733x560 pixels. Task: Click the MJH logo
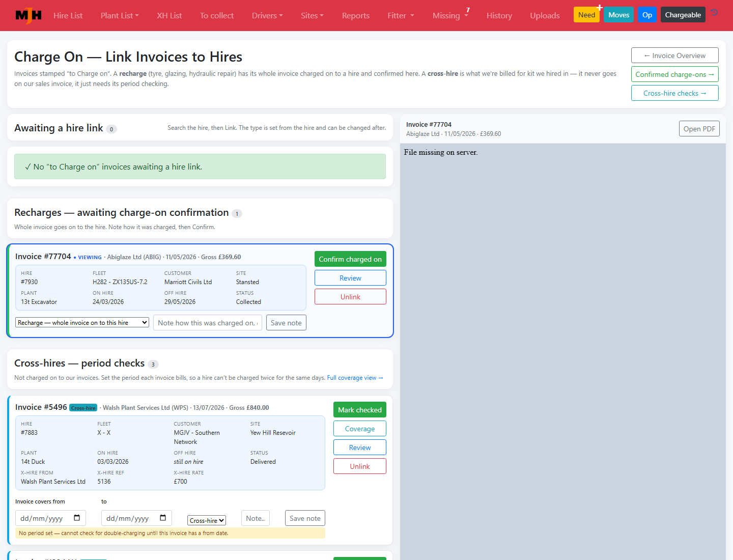click(x=29, y=15)
